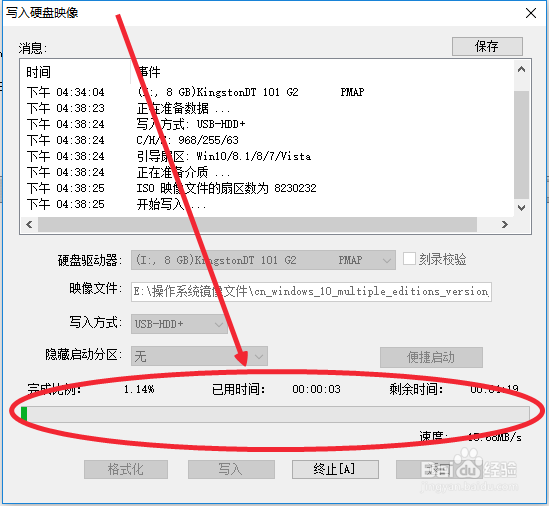Select the row '正在准备介质 ...'
Screen dimensions: 549x506
(x=268, y=172)
